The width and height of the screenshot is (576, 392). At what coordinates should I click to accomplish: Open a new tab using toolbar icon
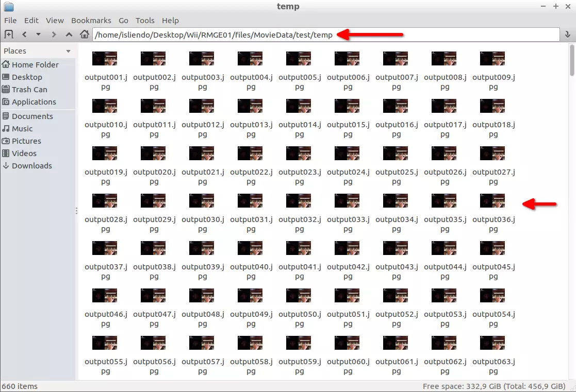click(8, 35)
